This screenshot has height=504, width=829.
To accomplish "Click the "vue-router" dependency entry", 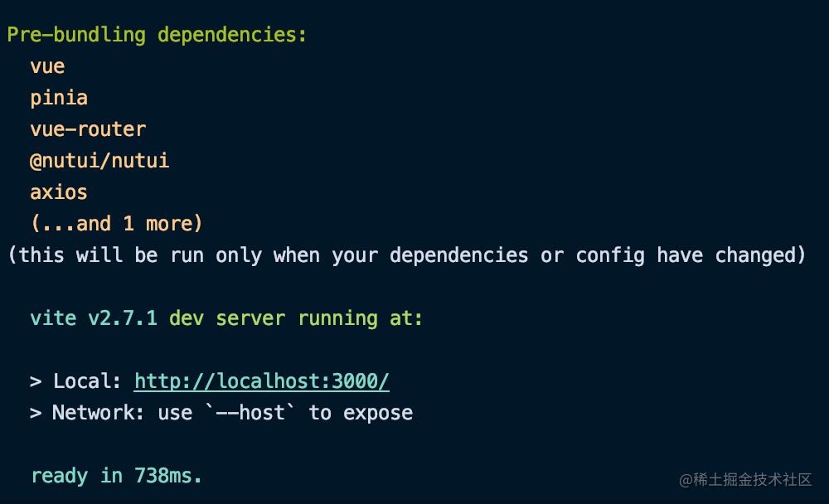I will click(88, 129).
